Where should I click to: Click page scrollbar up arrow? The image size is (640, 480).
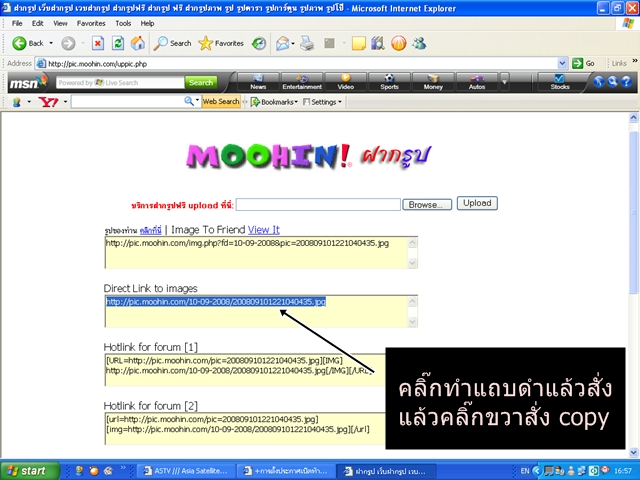633,118
